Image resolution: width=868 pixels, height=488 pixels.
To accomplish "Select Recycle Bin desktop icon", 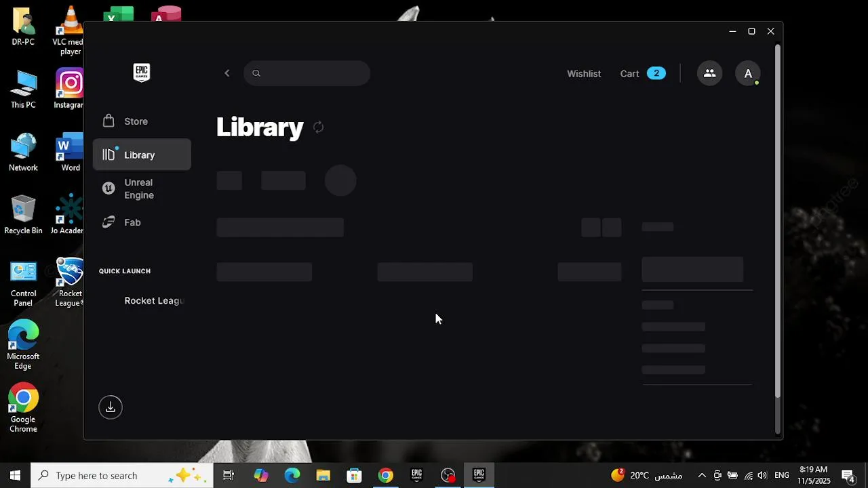I will click(23, 215).
